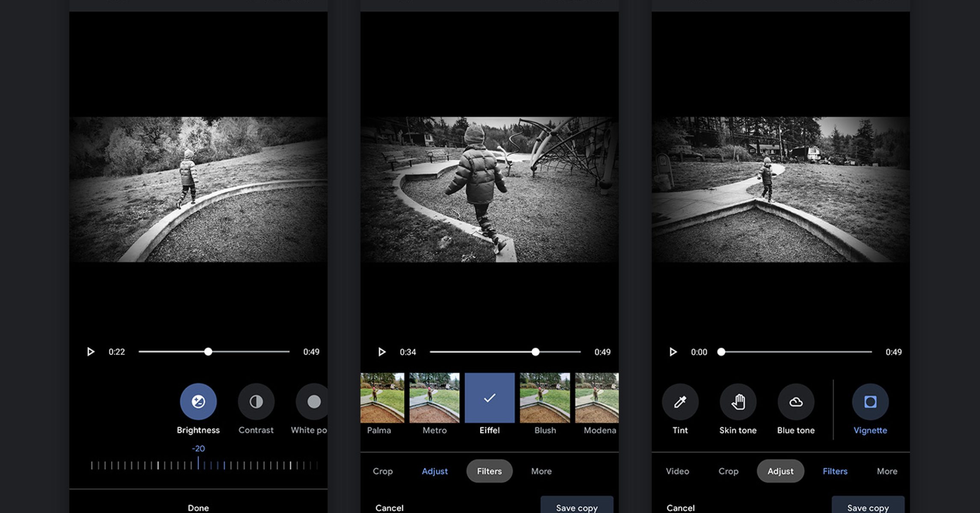The width and height of the screenshot is (980, 513).
Task: Open the Blue tone cloud adjustment
Action: pyautogui.click(x=795, y=402)
